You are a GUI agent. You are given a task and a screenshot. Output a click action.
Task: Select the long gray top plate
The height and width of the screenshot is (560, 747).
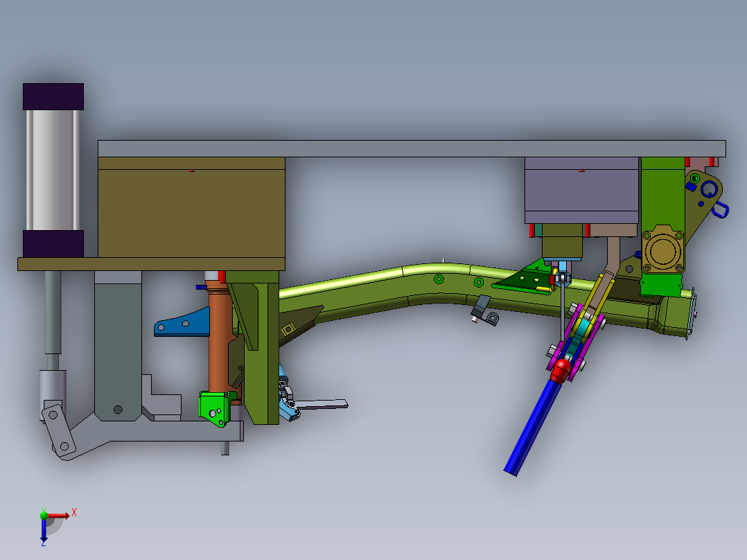tap(412, 149)
